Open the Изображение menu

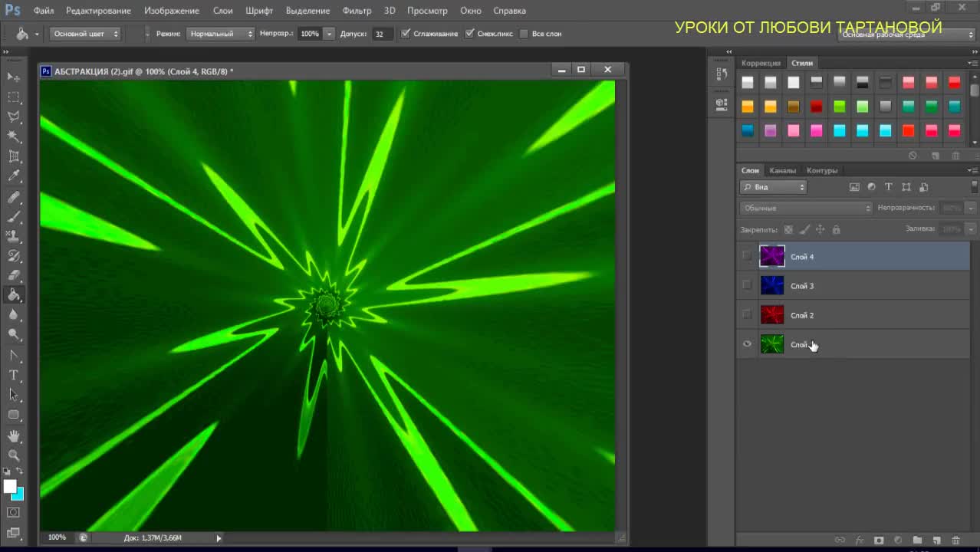coord(172,11)
